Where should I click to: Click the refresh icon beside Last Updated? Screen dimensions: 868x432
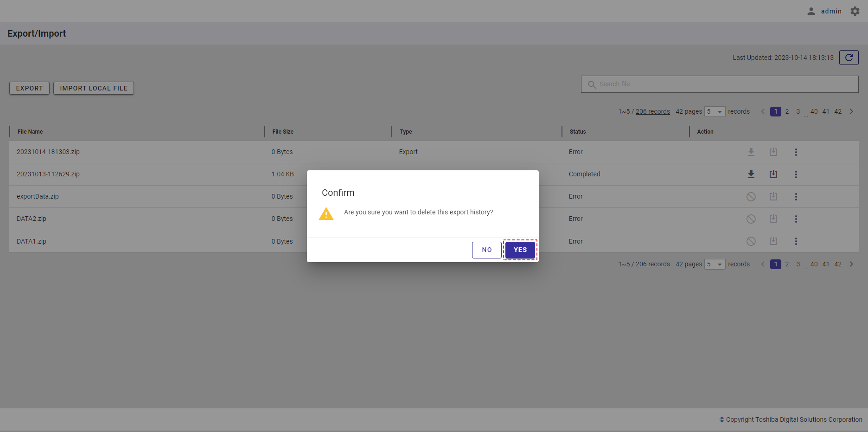pyautogui.click(x=849, y=58)
